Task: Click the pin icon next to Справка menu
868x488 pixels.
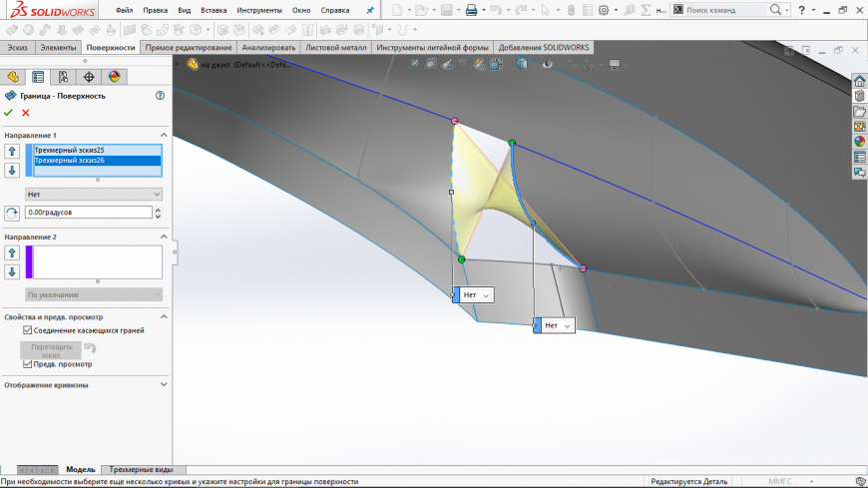Action: (370, 10)
